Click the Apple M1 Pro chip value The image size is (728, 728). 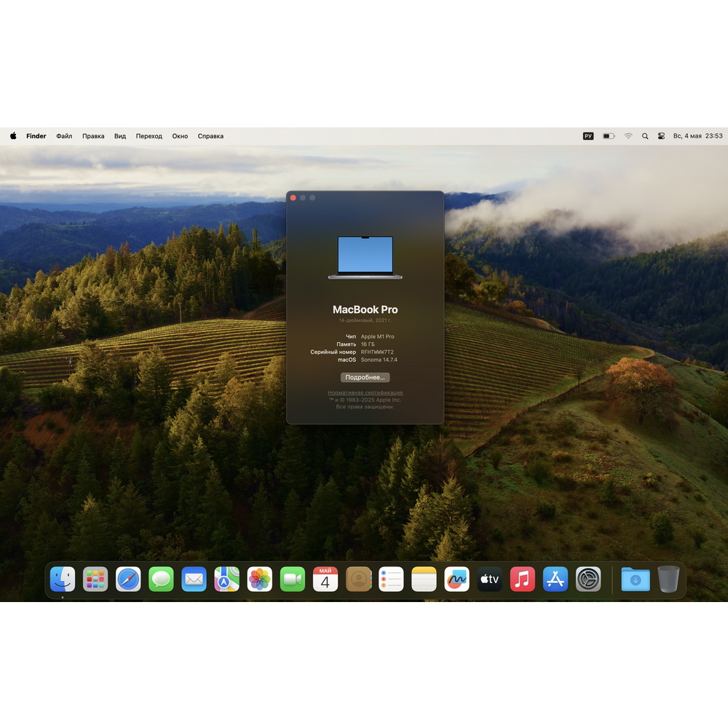coord(377,336)
